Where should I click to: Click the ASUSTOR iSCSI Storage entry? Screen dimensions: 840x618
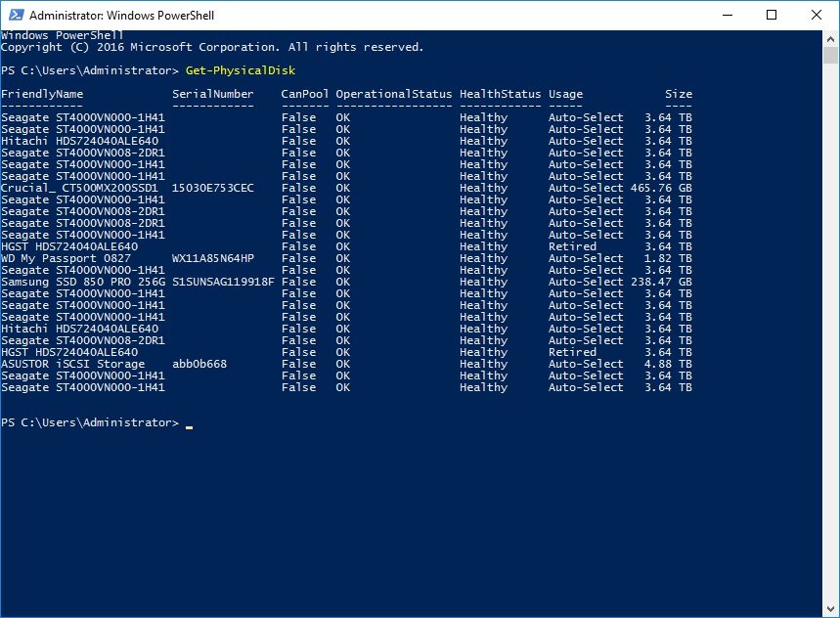[72, 364]
